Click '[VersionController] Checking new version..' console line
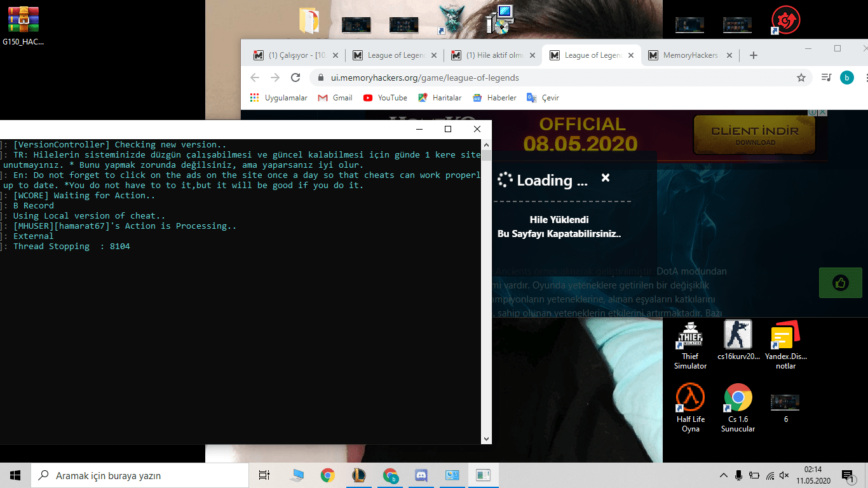868x488 pixels. tap(120, 145)
